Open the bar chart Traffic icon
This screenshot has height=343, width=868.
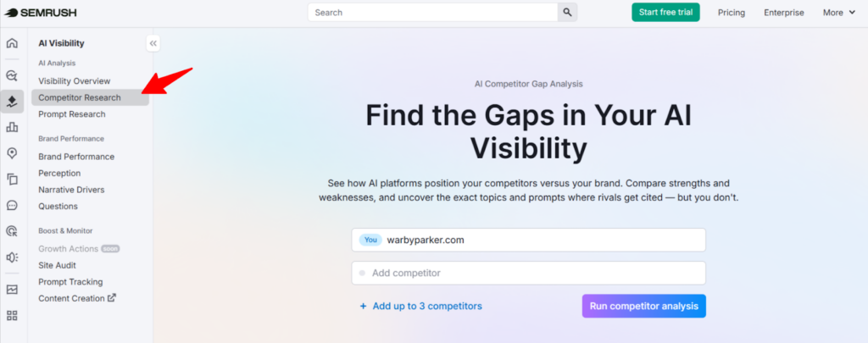[x=12, y=127]
